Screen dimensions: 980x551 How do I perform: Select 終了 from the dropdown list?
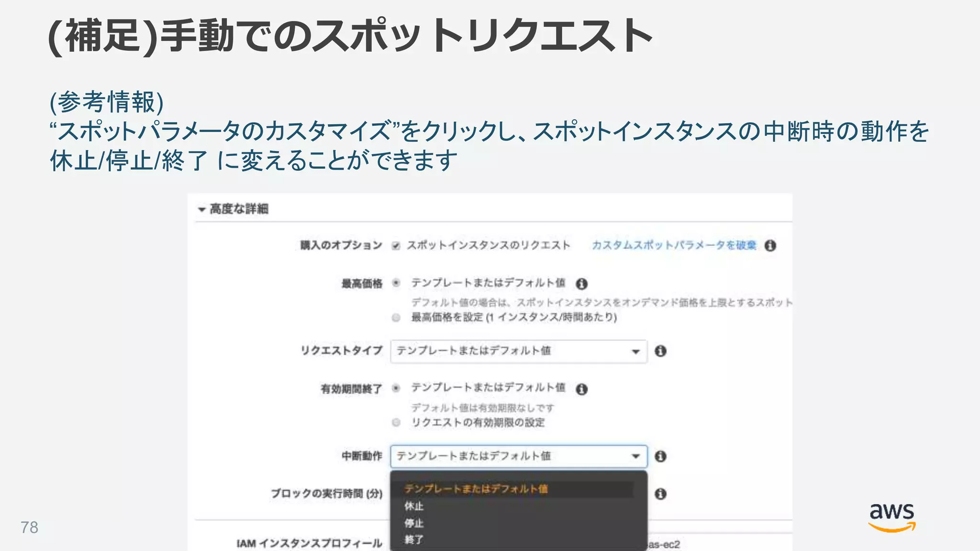(414, 540)
